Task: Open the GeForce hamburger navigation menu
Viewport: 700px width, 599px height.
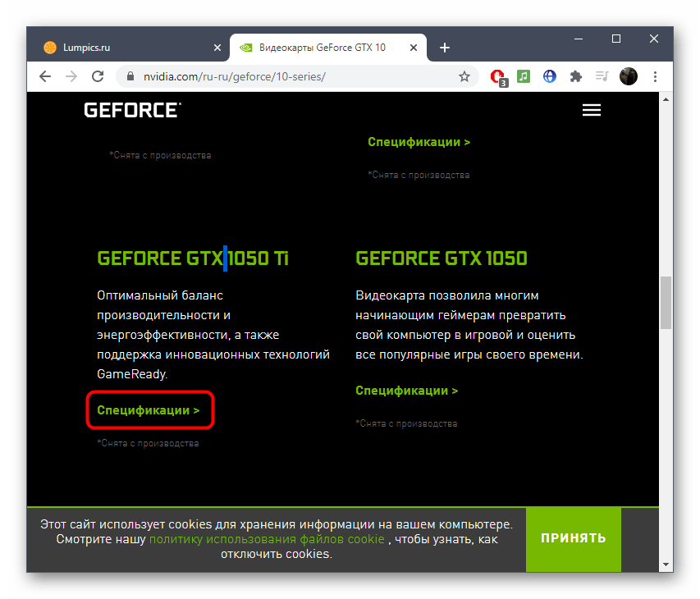Action: (x=592, y=110)
